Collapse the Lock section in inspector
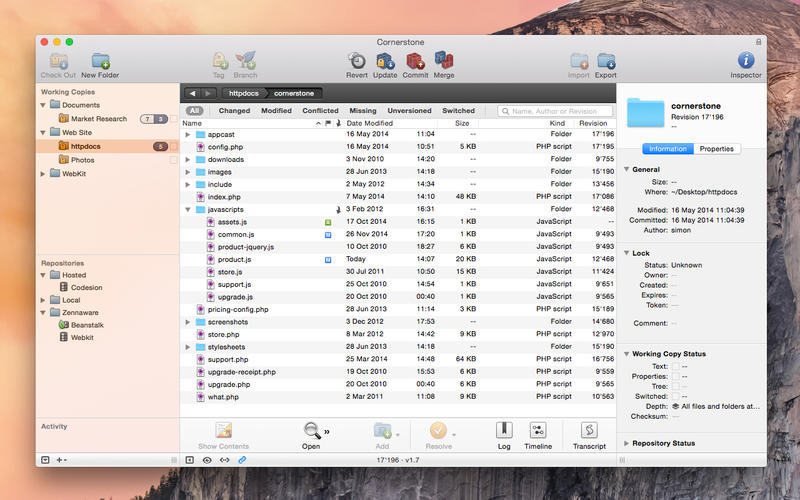Viewport: 800px width, 500px height. [x=627, y=253]
